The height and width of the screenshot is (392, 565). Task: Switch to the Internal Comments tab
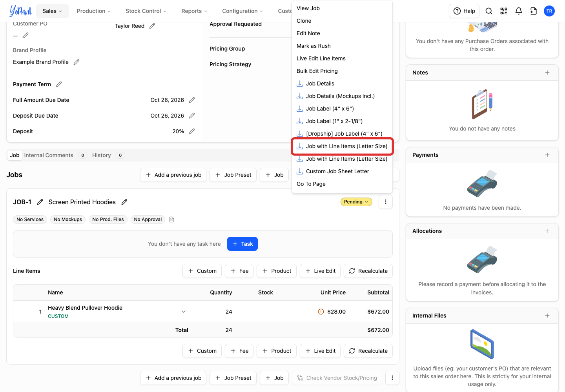pos(55,155)
